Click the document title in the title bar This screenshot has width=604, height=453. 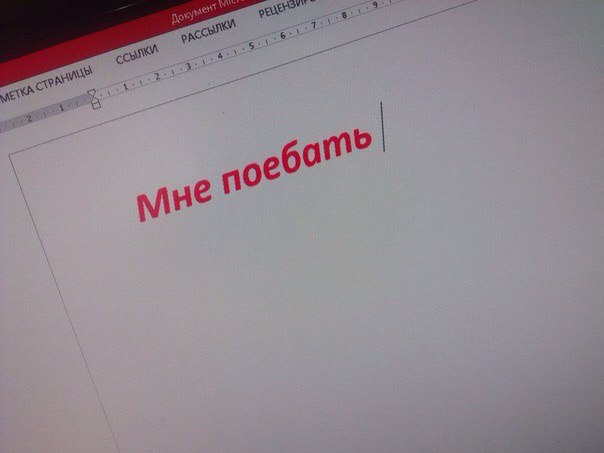click(x=205, y=12)
